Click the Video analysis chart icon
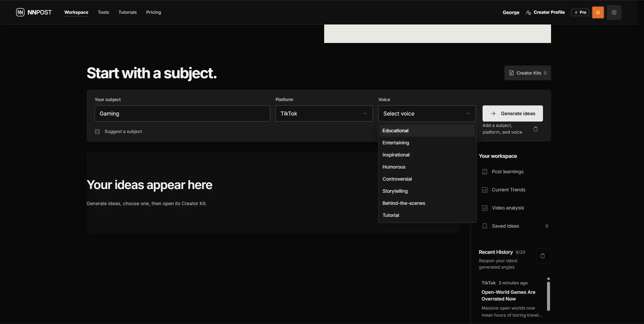Screen dimensions: 644x324 click(485, 208)
